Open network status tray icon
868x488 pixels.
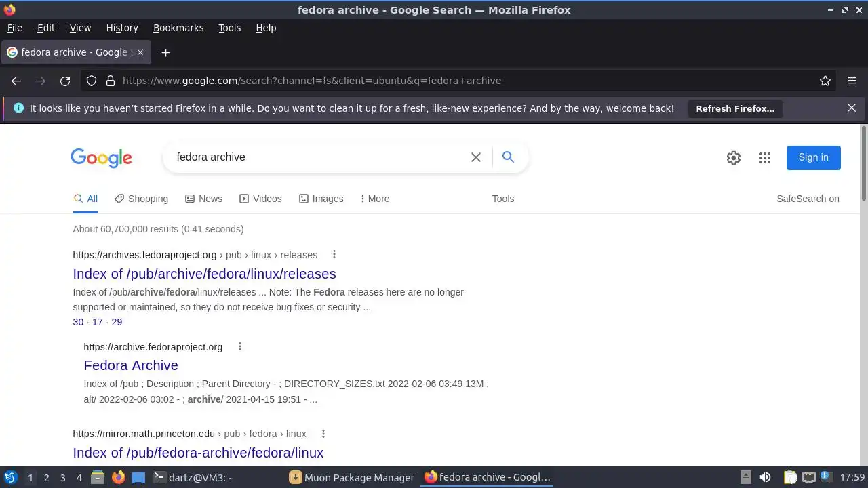click(808, 477)
